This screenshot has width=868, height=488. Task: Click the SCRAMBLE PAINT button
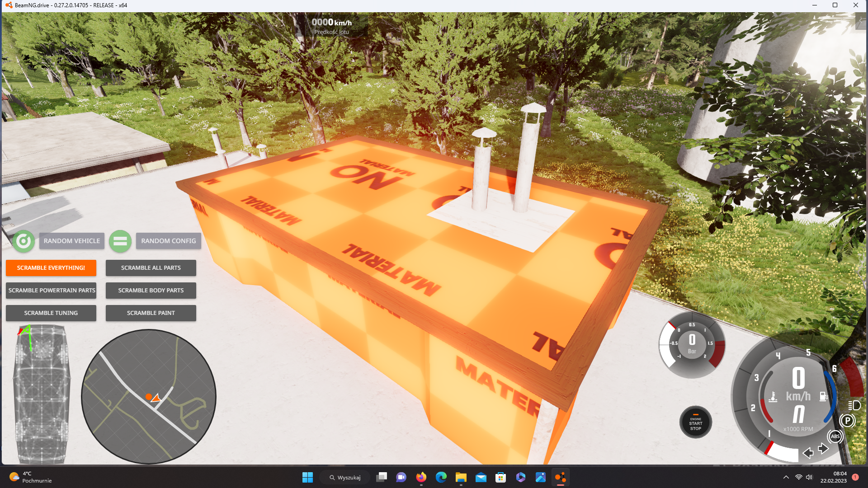tap(151, 313)
